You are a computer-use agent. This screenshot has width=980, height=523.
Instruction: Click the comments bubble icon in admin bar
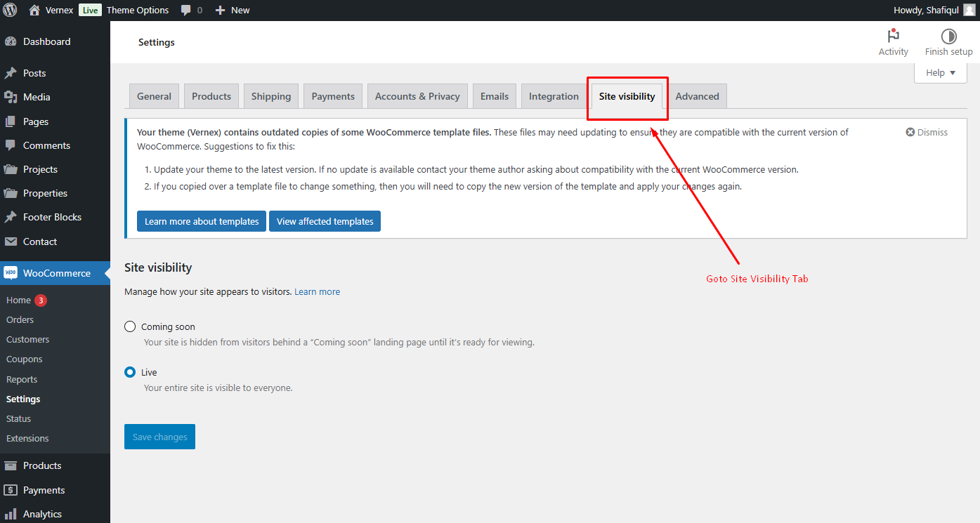tap(185, 11)
